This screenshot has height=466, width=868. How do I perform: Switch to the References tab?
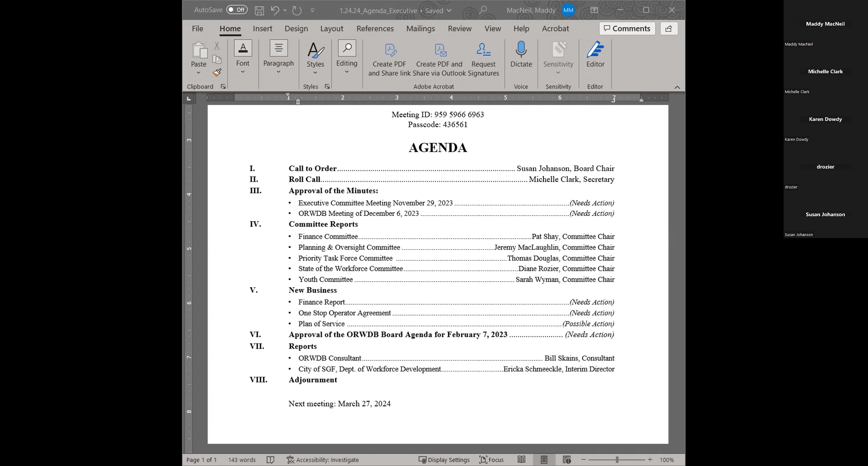coord(375,28)
